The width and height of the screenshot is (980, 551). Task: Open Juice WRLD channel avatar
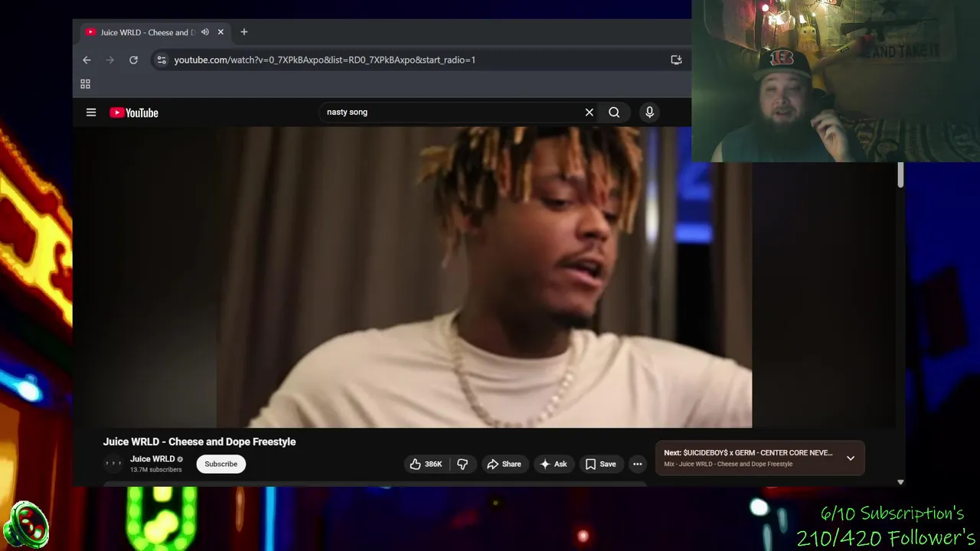point(113,464)
